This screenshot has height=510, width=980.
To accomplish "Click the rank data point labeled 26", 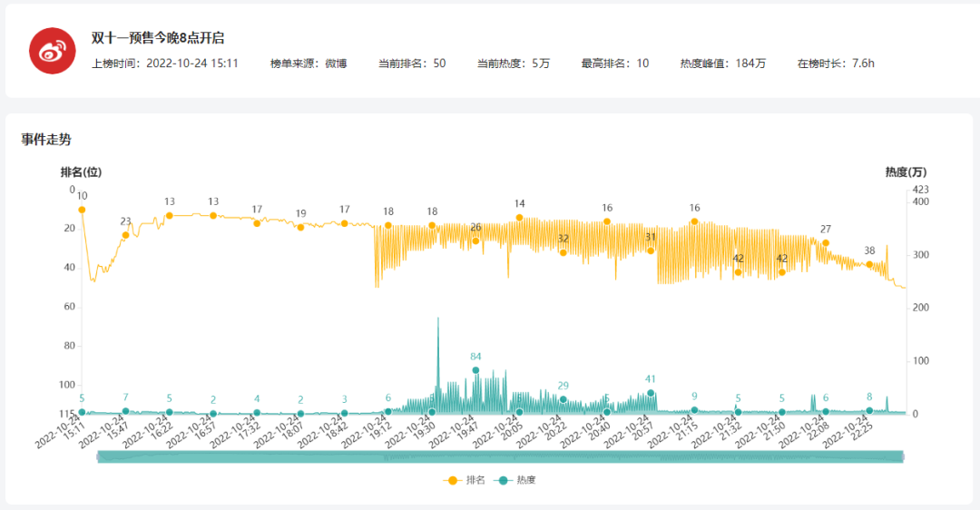I will [475, 240].
